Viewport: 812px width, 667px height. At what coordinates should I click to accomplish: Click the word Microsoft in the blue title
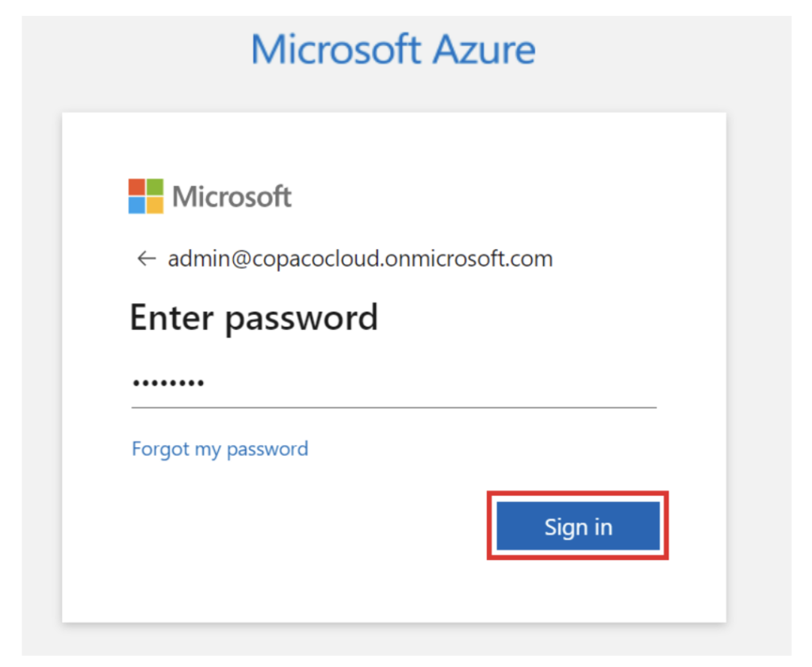[336, 49]
